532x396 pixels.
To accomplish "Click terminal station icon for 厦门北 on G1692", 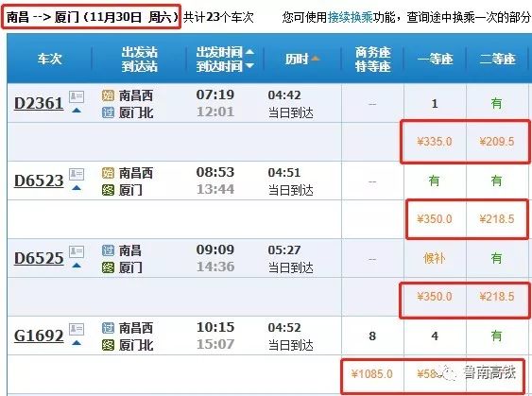I will (108, 346).
